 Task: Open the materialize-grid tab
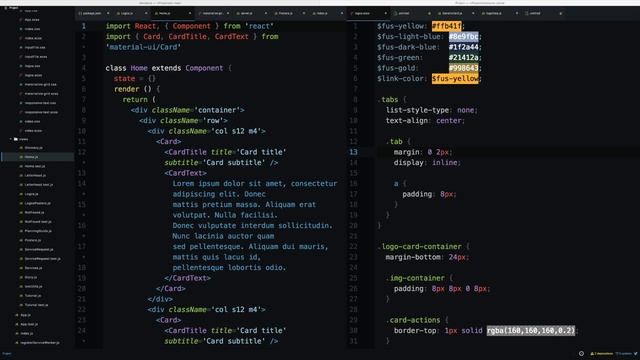pos(213,13)
